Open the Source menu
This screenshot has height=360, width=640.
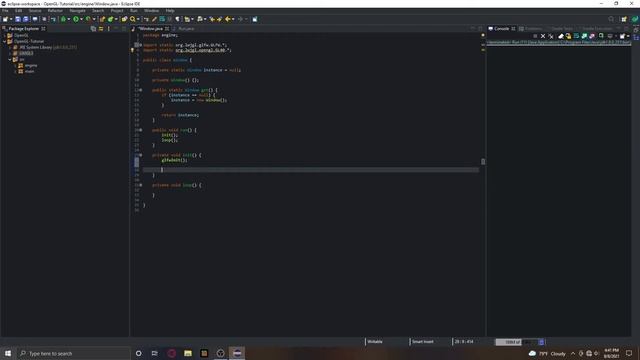tap(35, 11)
